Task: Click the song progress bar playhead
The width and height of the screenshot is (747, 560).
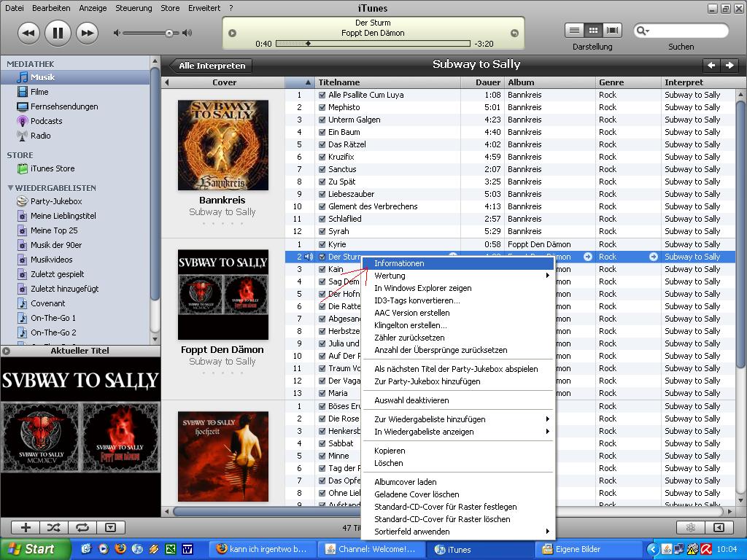Action: pos(309,43)
